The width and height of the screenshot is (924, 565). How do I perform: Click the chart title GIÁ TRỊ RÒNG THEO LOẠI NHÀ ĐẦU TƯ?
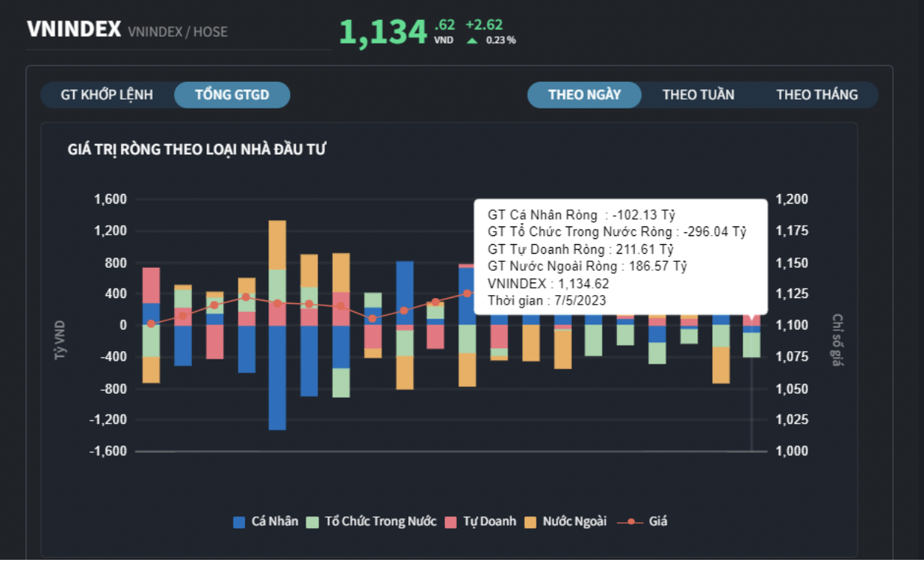tap(197, 150)
